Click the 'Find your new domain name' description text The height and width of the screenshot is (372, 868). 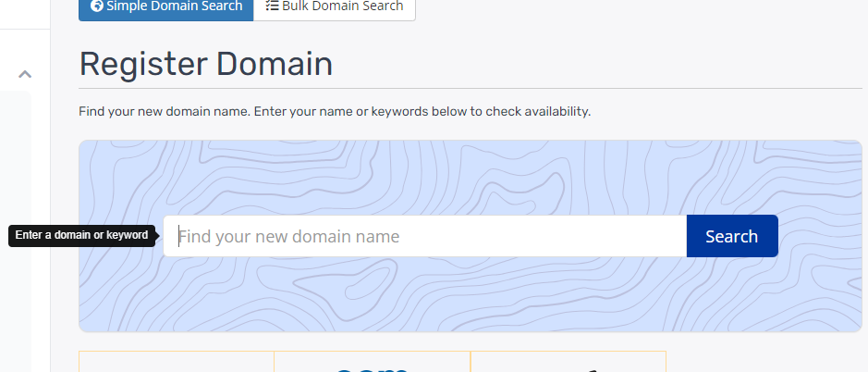coord(335,111)
